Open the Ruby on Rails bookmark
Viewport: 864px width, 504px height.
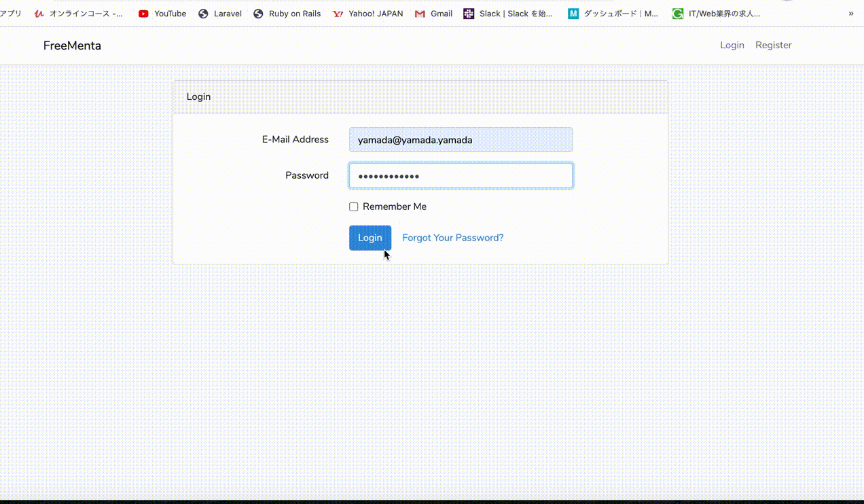(x=287, y=13)
